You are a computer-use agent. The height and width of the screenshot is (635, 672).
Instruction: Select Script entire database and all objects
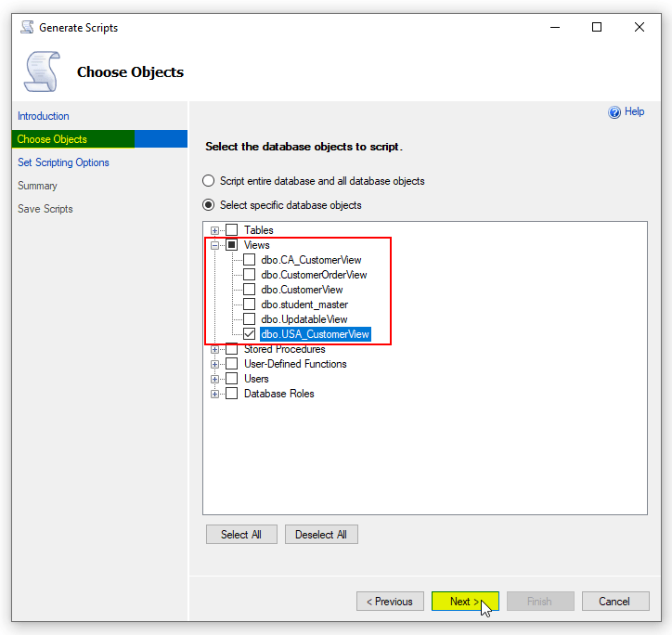208,181
